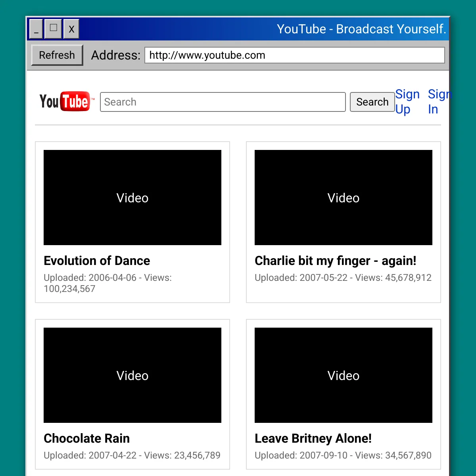The height and width of the screenshot is (476, 476).
Task: Click the browser address bar
Action: [x=295, y=55]
